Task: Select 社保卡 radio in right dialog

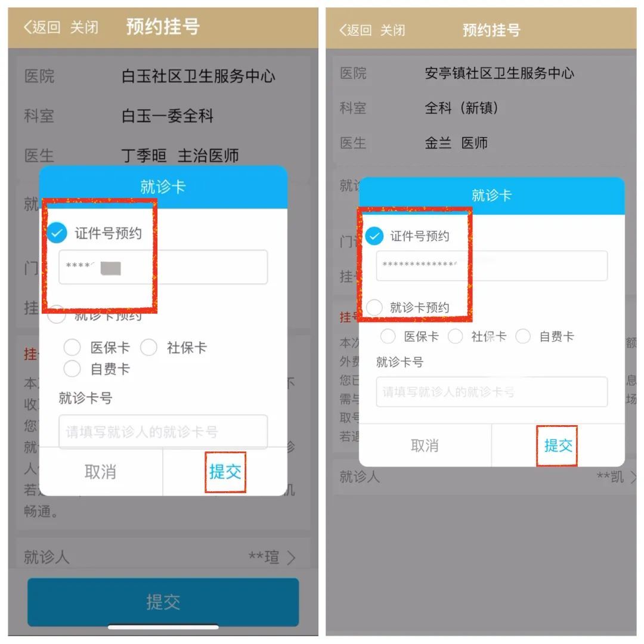Action: coord(455,336)
